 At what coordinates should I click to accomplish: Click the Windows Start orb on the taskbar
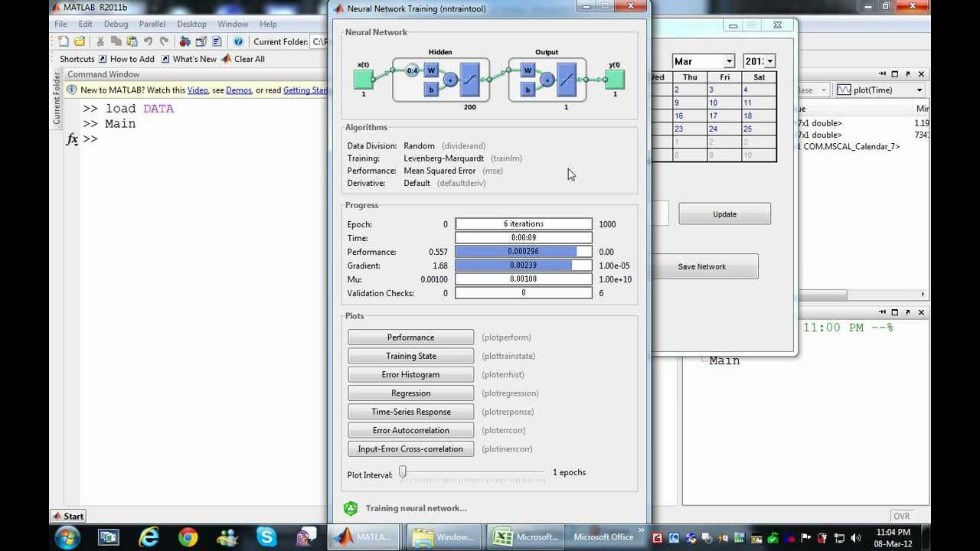(67, 537)
